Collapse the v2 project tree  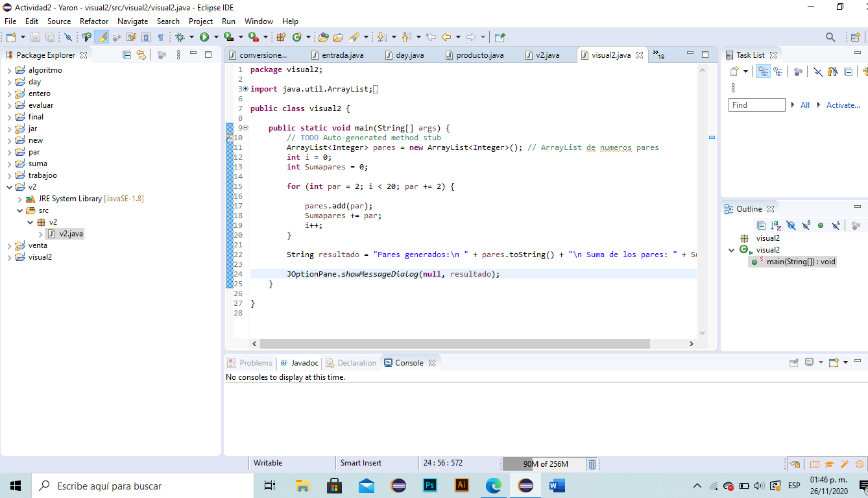click(x=9, y=187)
